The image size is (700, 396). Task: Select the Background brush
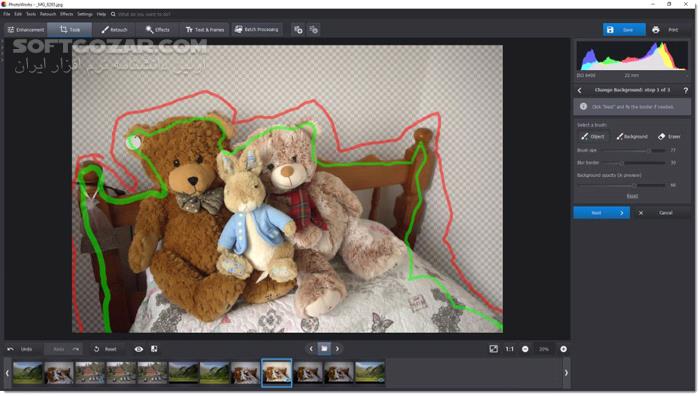point(632,137)
